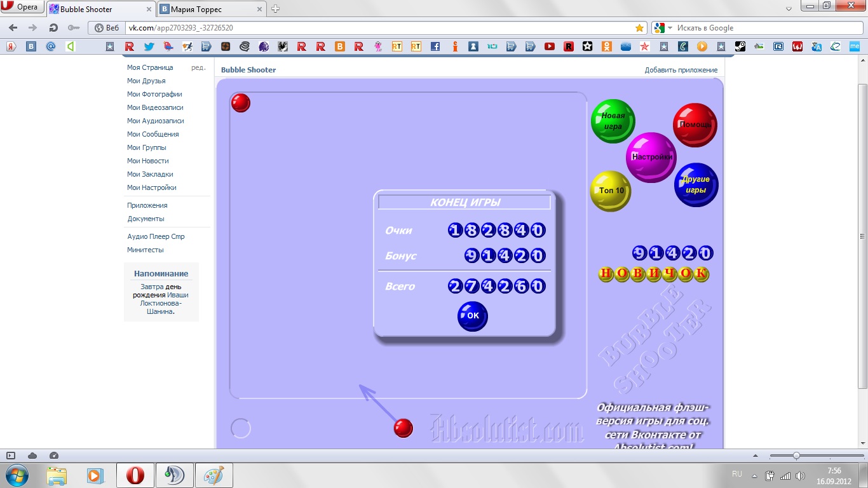Start a new game via green Новая игра ball
This screenshot has width=868, height=488.
613,121
